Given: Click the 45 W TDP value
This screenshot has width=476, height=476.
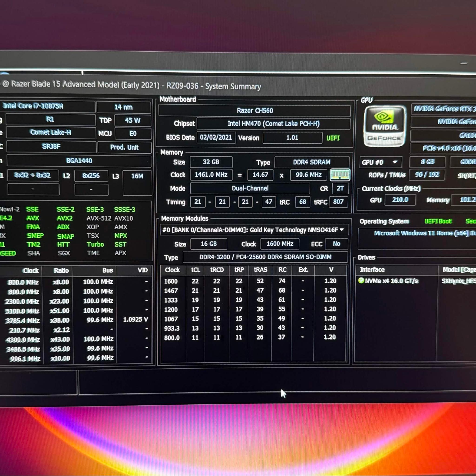Looking at the screenshot, I should point(132,120).
